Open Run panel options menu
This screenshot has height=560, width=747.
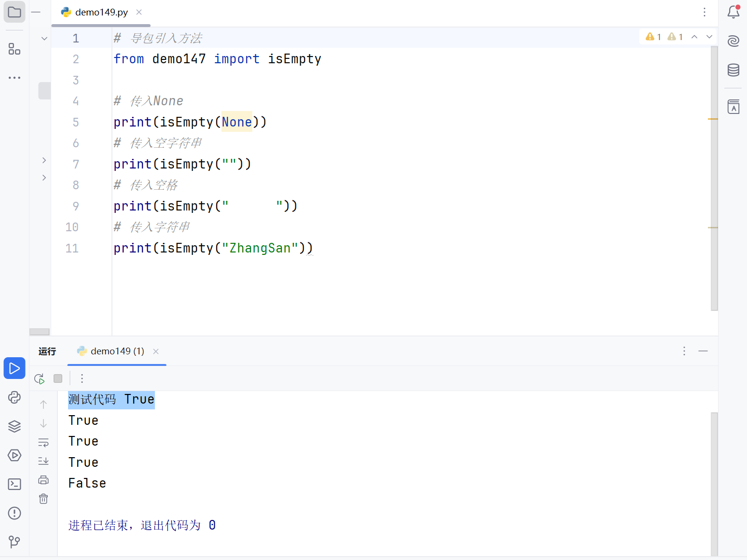click(x=684, y=351)
